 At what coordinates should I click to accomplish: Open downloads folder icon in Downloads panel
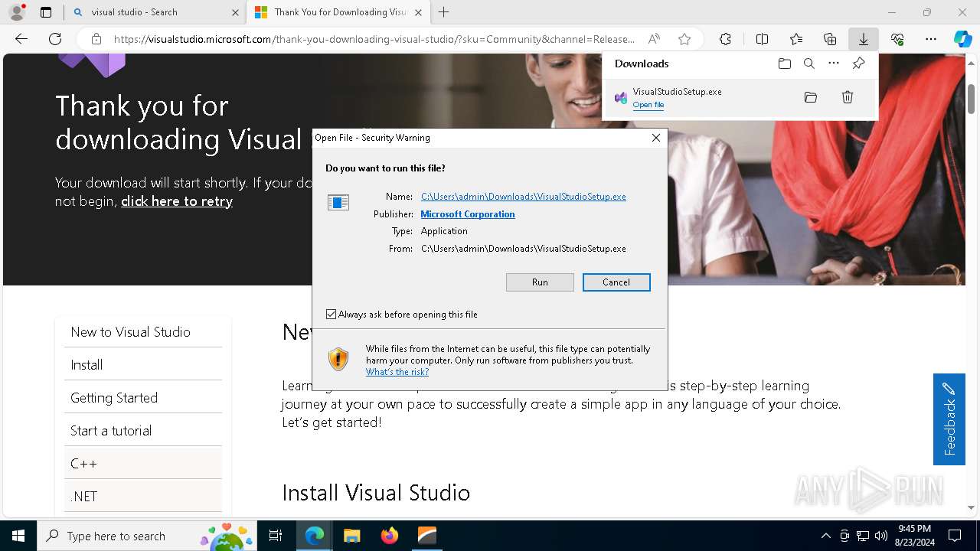784,64
